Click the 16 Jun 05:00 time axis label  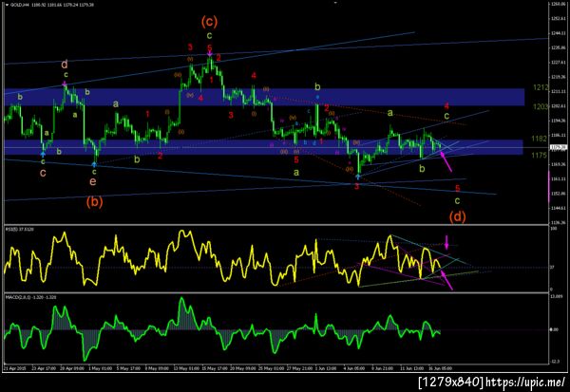440,368
